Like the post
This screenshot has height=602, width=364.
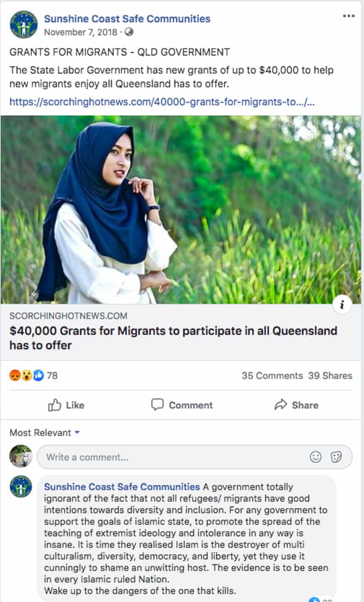66,405
